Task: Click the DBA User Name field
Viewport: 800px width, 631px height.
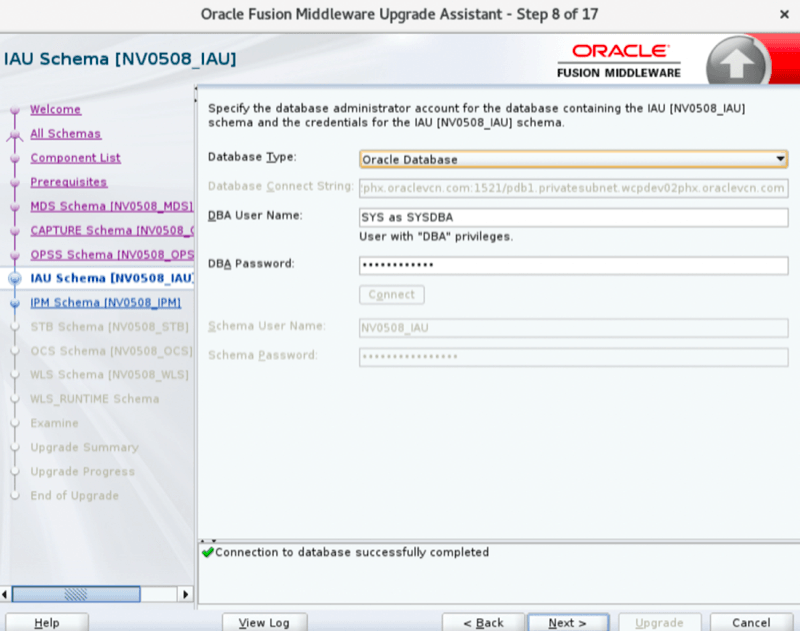Action: click(573, 217)
